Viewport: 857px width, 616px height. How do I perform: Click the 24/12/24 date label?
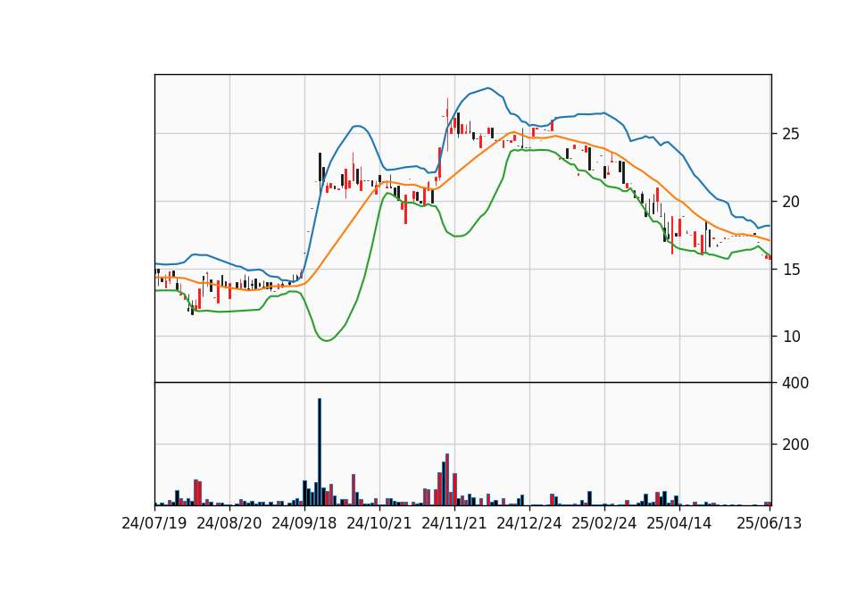[x=529, y=523]
